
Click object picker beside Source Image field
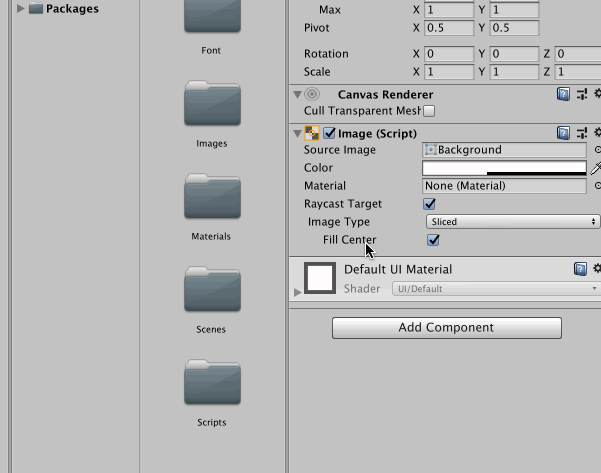point(597,150)
